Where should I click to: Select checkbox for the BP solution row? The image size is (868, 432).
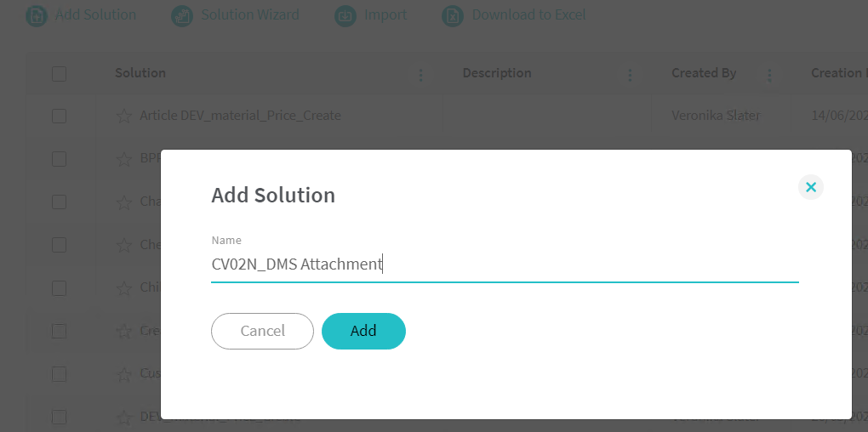(59, 158)
